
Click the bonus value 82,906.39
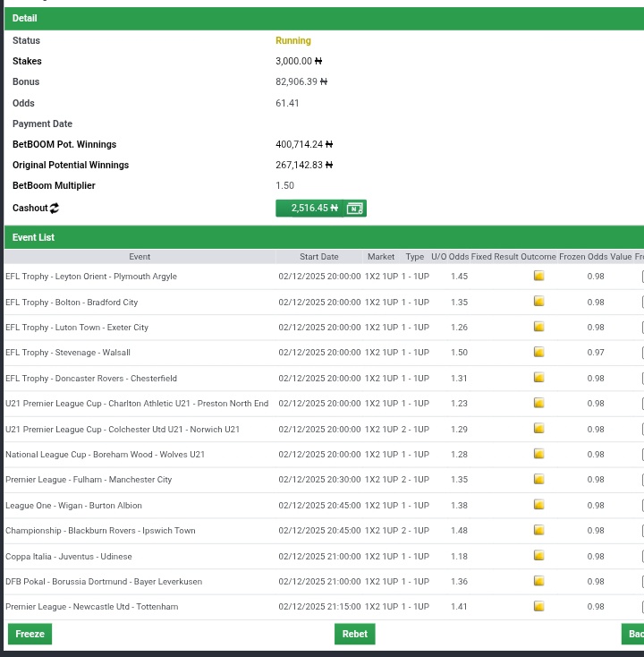(301, 81)
